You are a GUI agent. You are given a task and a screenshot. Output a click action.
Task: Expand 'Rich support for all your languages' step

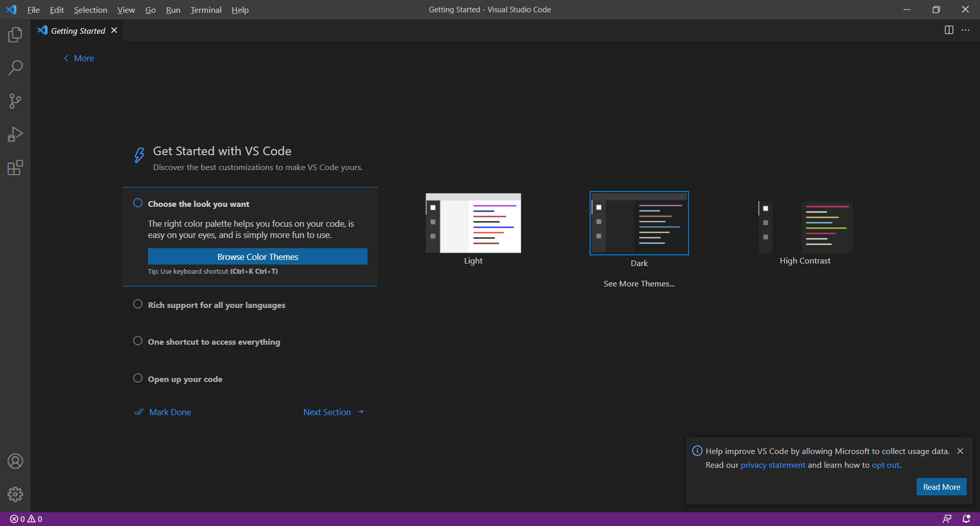(216, 305)
